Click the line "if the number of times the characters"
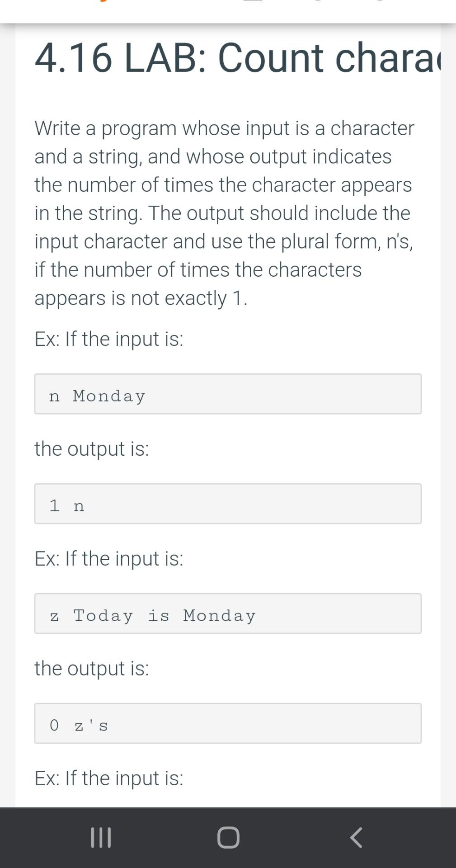Image resolution: width=456 pixels, height=868 pixels. [198, 269]
